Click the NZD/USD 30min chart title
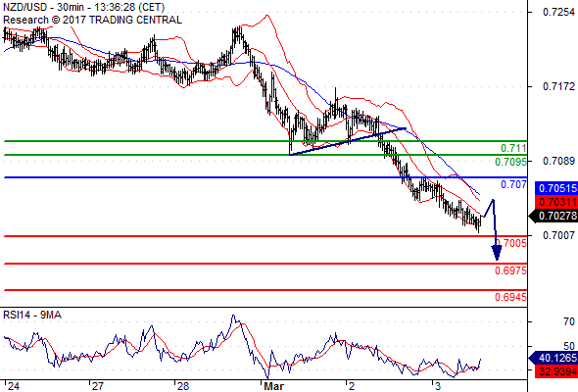Screen dimensions: 578x392 pos(83,7)
